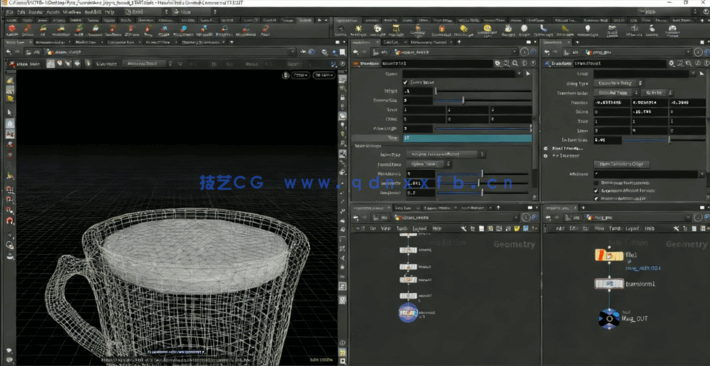Click the group selection arrow beside mountain Group field
Screen dimensions: 710x366
[528, 73]
